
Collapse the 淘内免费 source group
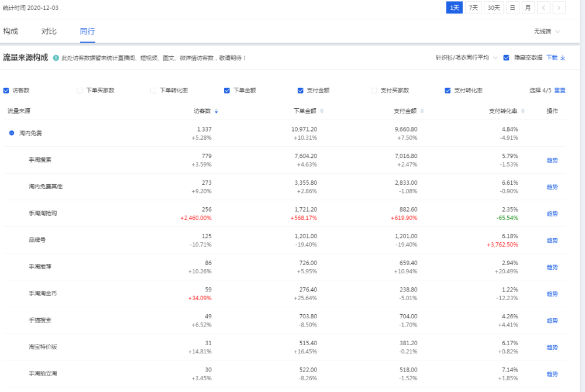point(12,133)
